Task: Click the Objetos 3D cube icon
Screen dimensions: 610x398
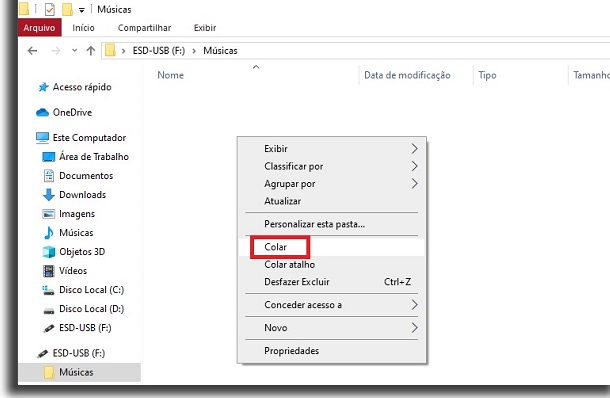Action: [x=49, y=252]
